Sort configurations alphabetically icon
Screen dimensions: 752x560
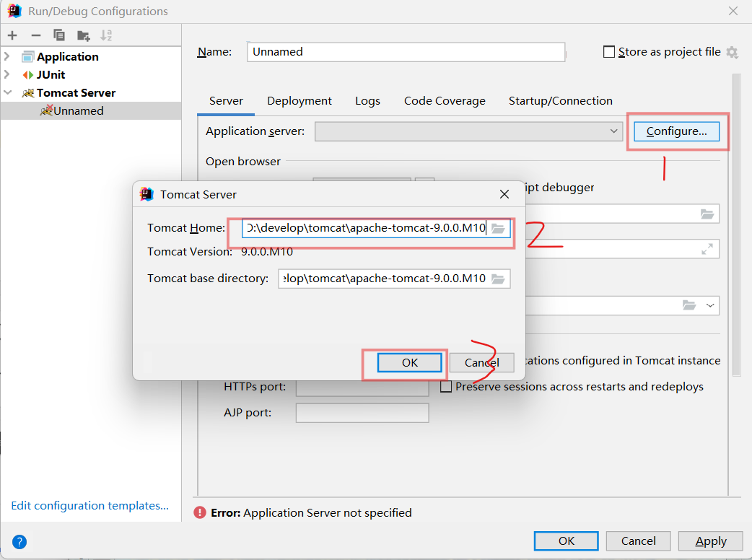(106, 35)
